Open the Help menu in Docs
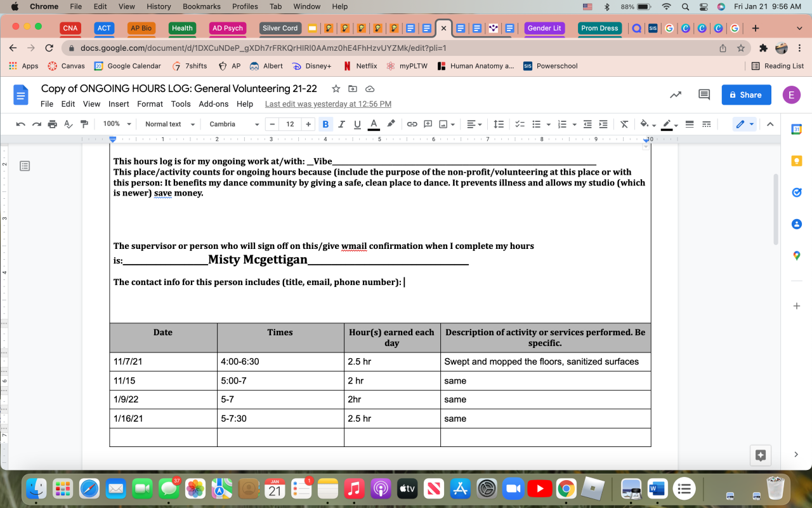This screenshot has width=812, height=508. [245, 104]
